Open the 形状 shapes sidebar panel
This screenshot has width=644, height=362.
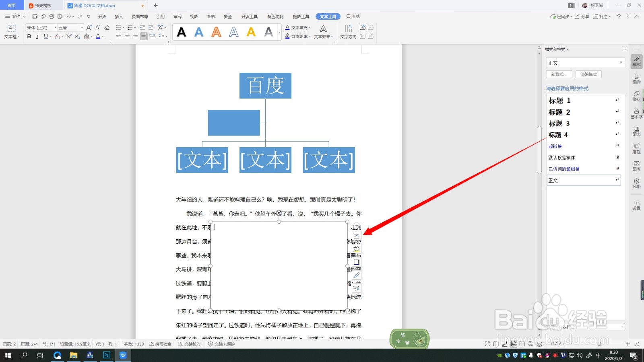point(636,96)
